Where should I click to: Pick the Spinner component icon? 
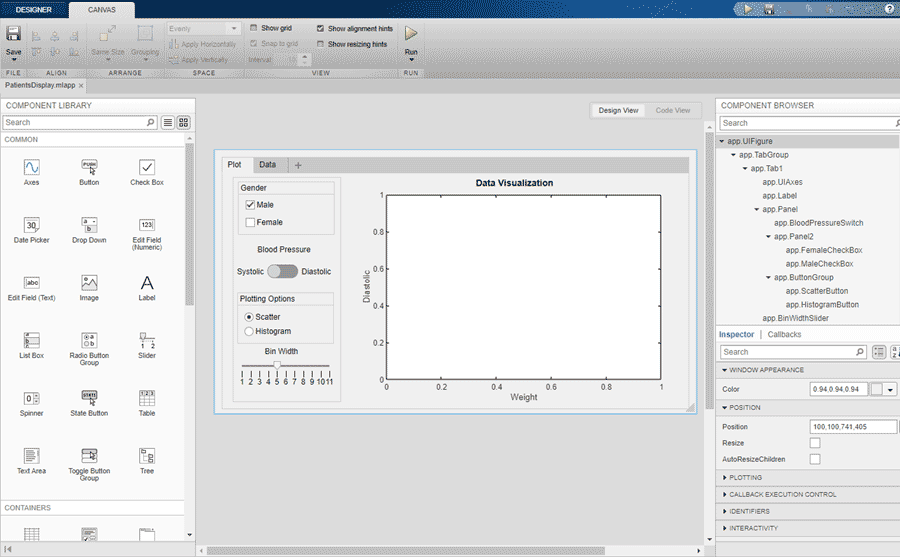pyautogui.click(x=31, y=398)
